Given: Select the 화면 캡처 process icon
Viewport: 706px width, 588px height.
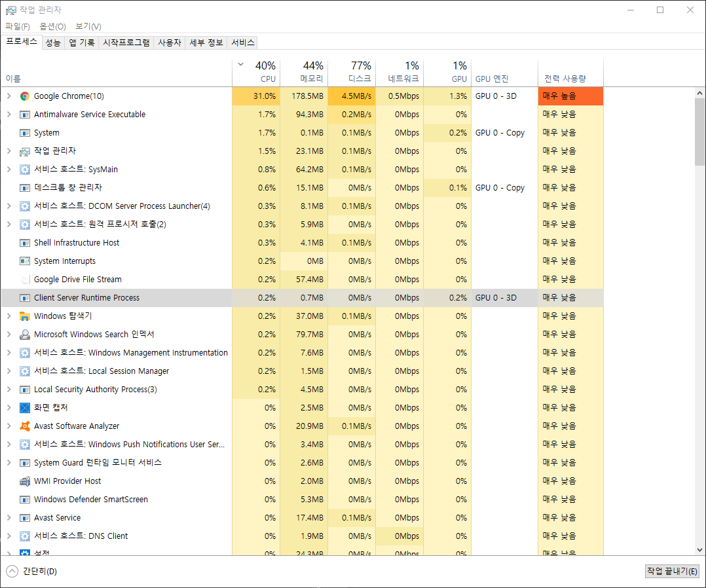Looking at the screenshot, I should [x=24, y=407].
